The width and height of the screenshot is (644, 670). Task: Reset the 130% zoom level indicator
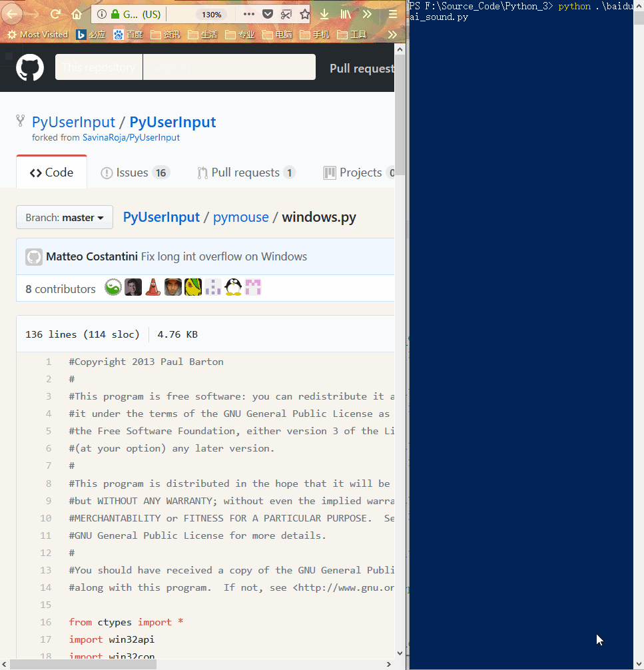(x=212, y=15)
